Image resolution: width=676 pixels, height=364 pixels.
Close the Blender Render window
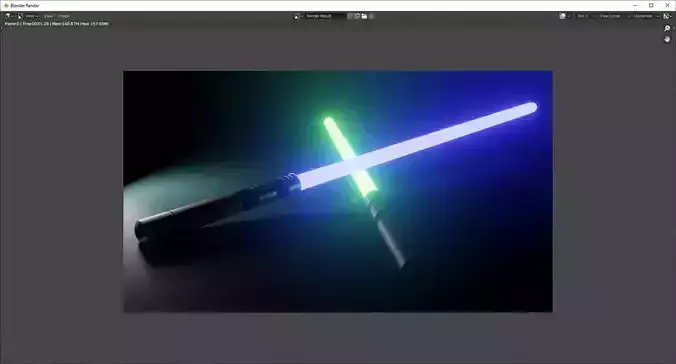[x=667, y=6]
